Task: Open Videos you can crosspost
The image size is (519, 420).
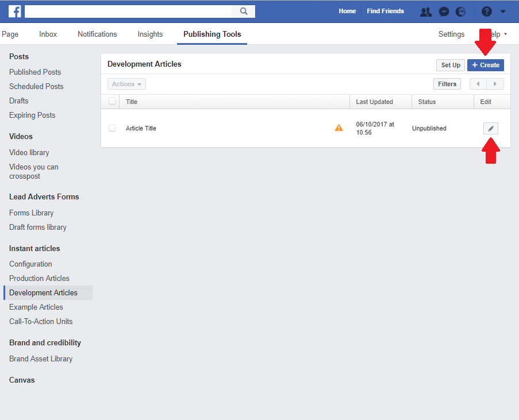Action: coord(33,171)
